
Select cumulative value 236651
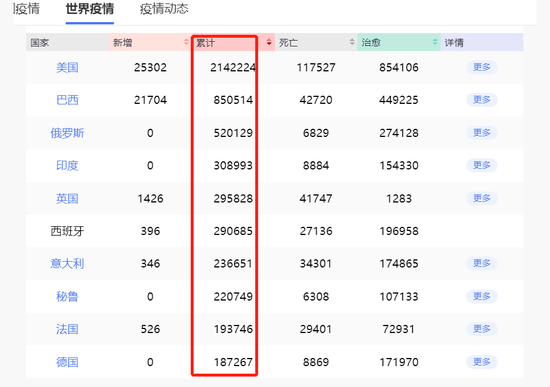tap(233, 263)
